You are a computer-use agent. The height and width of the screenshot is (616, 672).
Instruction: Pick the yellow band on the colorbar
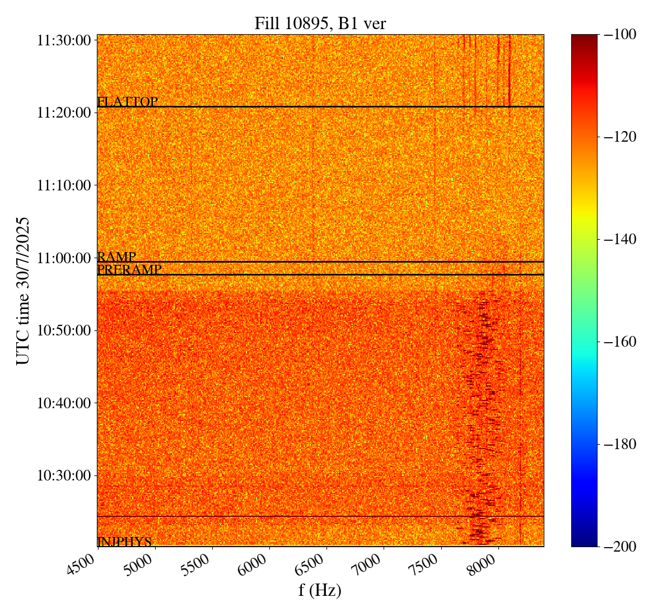(584, 213)
